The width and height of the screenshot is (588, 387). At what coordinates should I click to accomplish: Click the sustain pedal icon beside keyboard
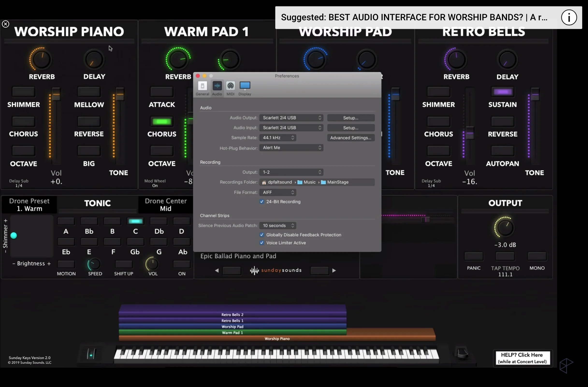(x=462, y=353)
